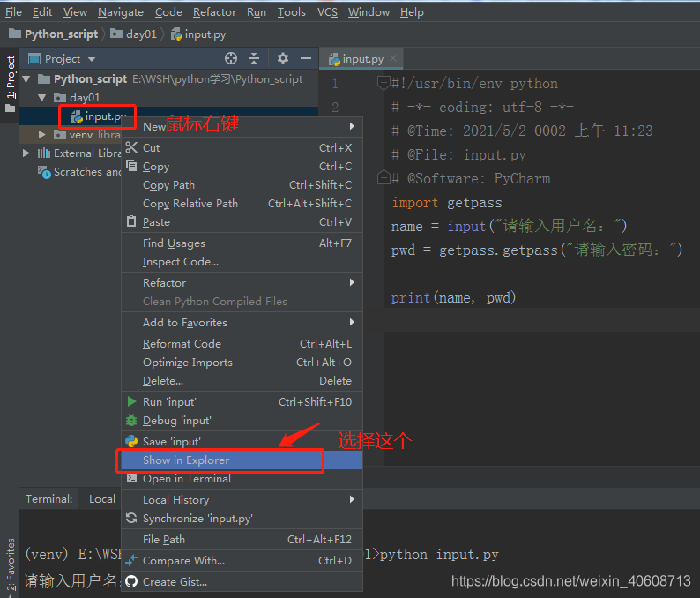Image resolution: width=700 pixels, height=598 pixels.
Task: Collapse the day01 folder node
Action: [42, 97]
